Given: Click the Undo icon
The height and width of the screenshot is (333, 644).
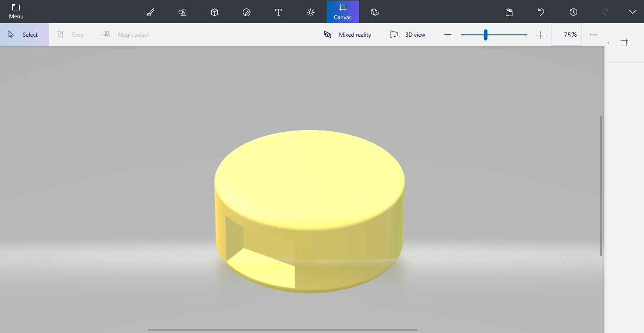Looking at the screenshot, I should [x=541, y=11].
